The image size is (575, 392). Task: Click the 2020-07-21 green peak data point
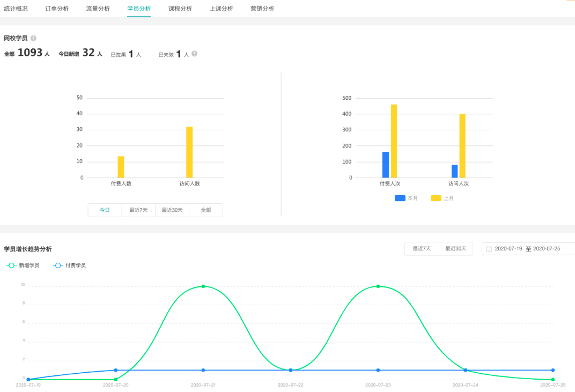[x=203, y=286]
